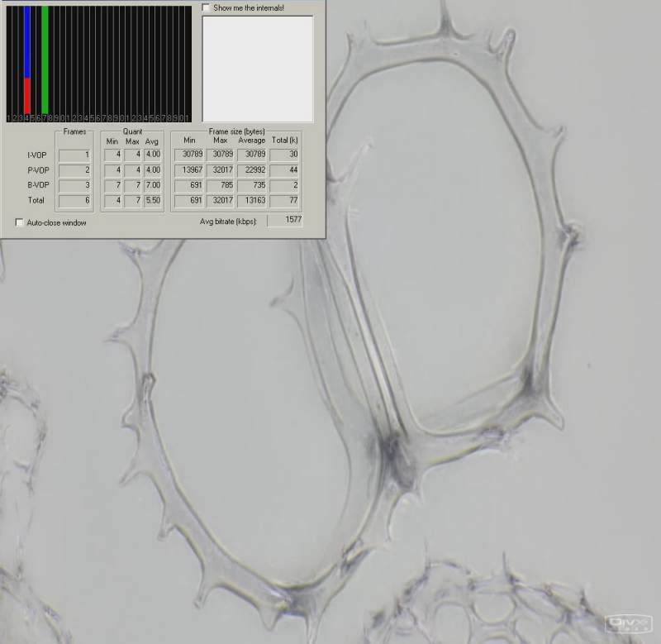Viewport: 661px width, 644px height.
Task: Click the Quant group heading
Action: 132,131
